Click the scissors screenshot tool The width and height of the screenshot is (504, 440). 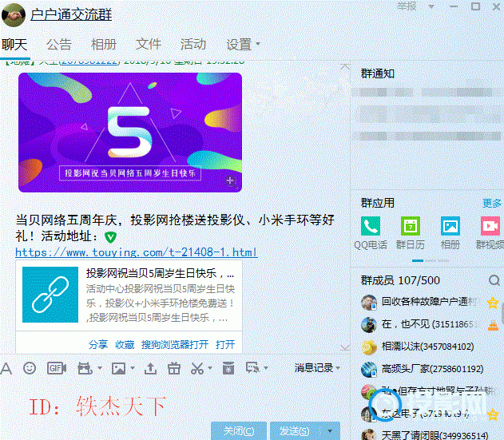[197, 368]
